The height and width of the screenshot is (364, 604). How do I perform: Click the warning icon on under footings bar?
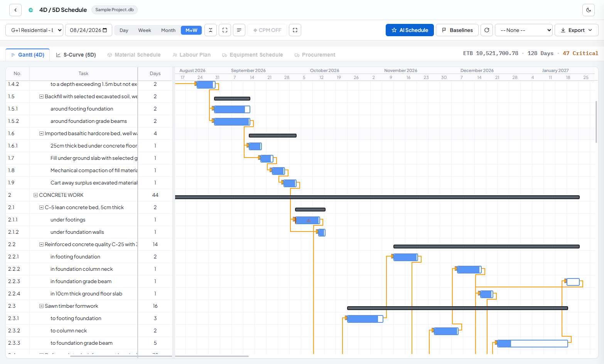click(309, 221)
